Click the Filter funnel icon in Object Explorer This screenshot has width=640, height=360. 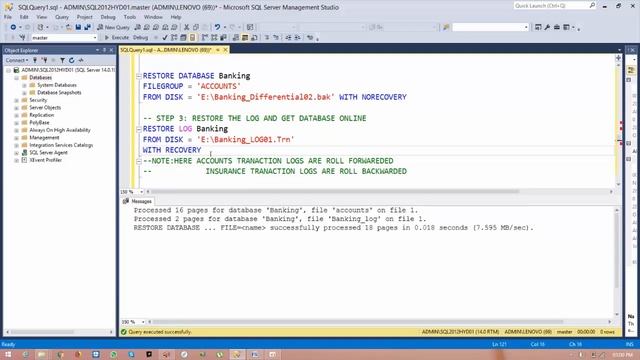[x=62, y=60]
